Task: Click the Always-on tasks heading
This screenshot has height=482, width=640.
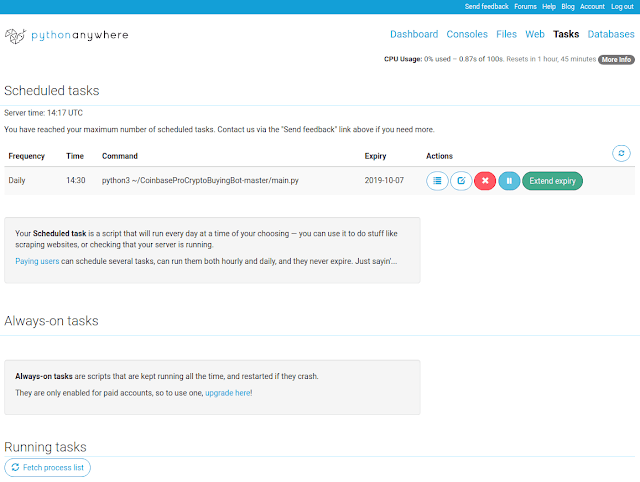Action: pos(51,321)
